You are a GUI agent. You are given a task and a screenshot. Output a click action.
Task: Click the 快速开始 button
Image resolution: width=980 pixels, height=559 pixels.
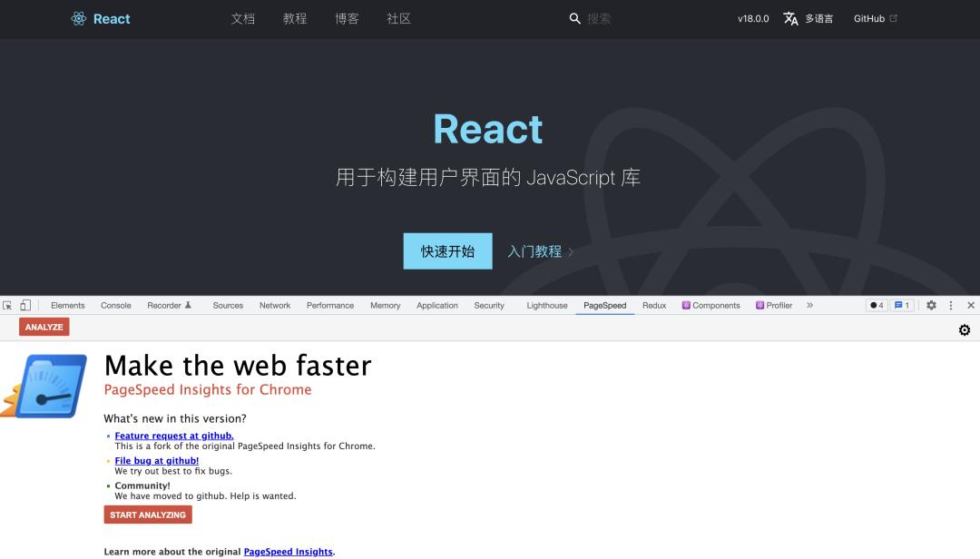(447, 251)
